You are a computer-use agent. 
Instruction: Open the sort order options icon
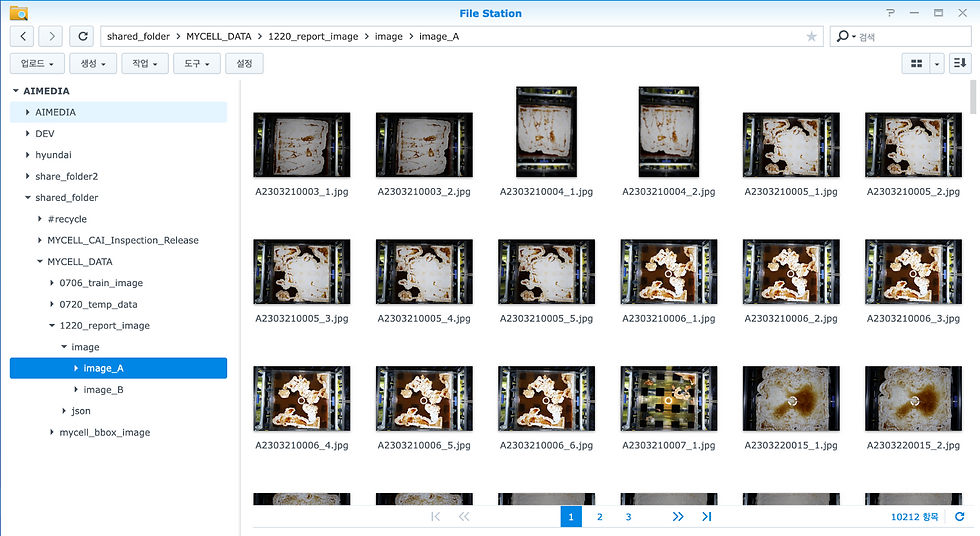coord(960,63)
